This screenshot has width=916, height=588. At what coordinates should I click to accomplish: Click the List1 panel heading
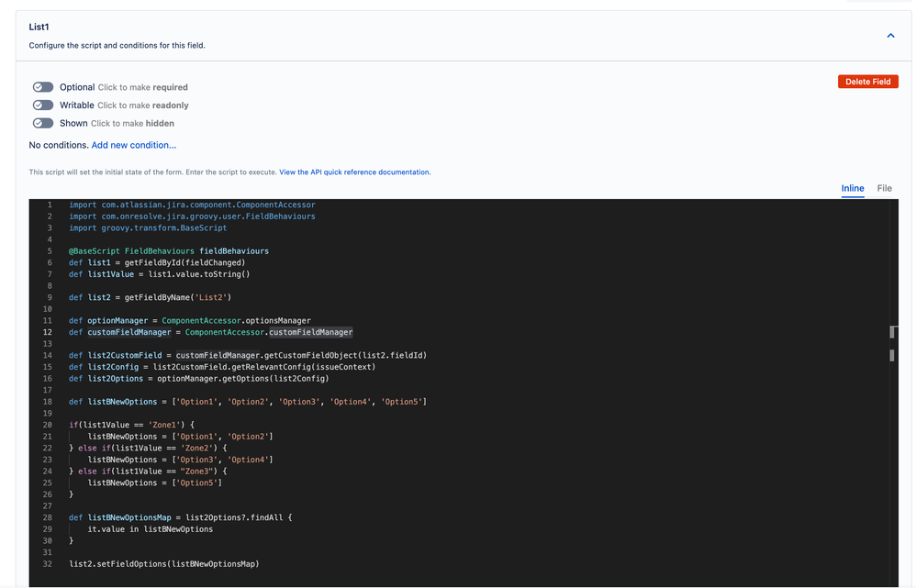39,27
